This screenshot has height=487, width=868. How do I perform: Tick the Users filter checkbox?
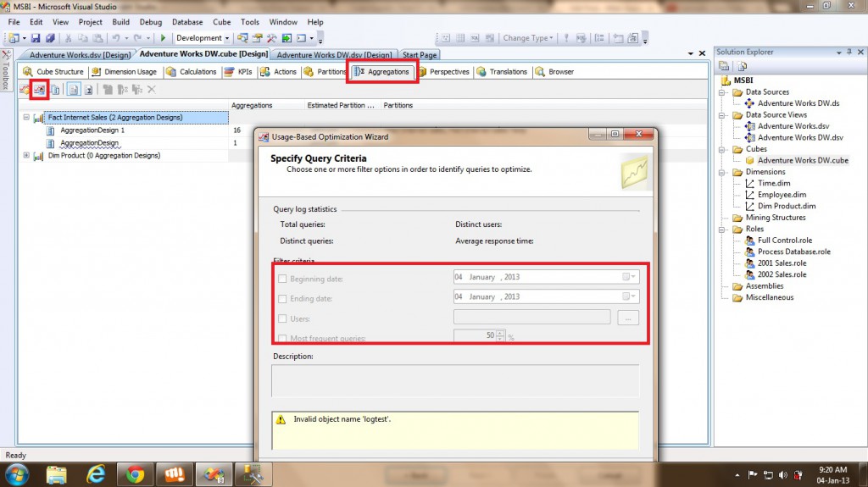(x=282, y=318)
